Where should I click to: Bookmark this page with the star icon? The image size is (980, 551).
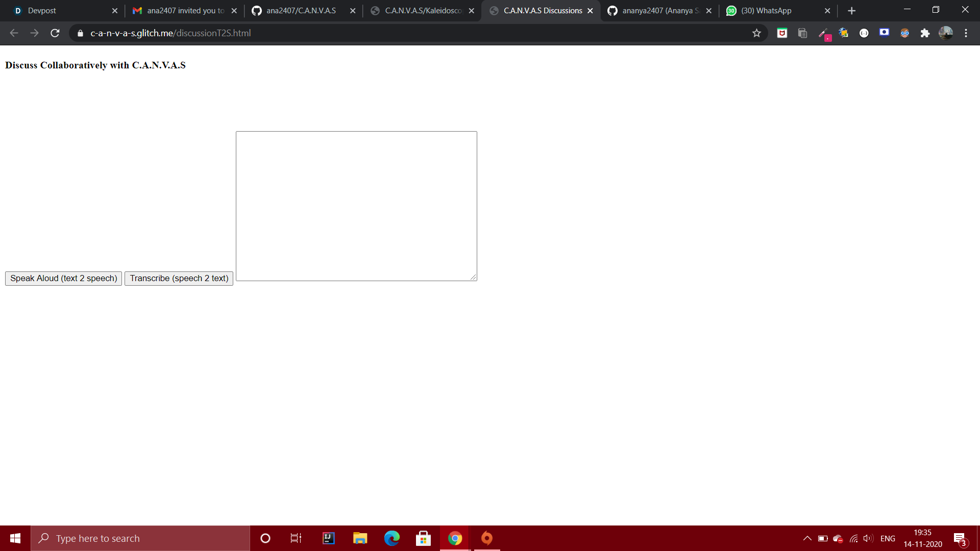point(756,33)
